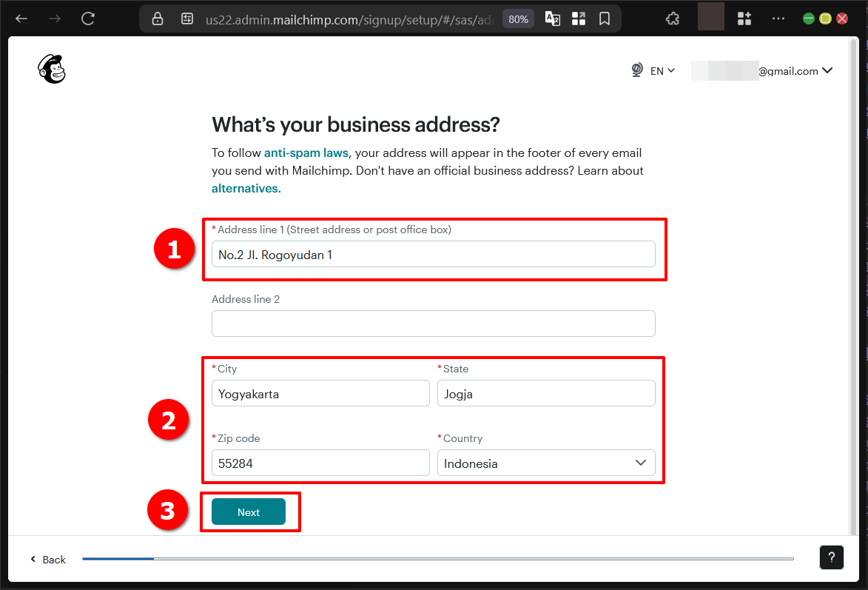Click the alternatives link

[x=245, y=188]
